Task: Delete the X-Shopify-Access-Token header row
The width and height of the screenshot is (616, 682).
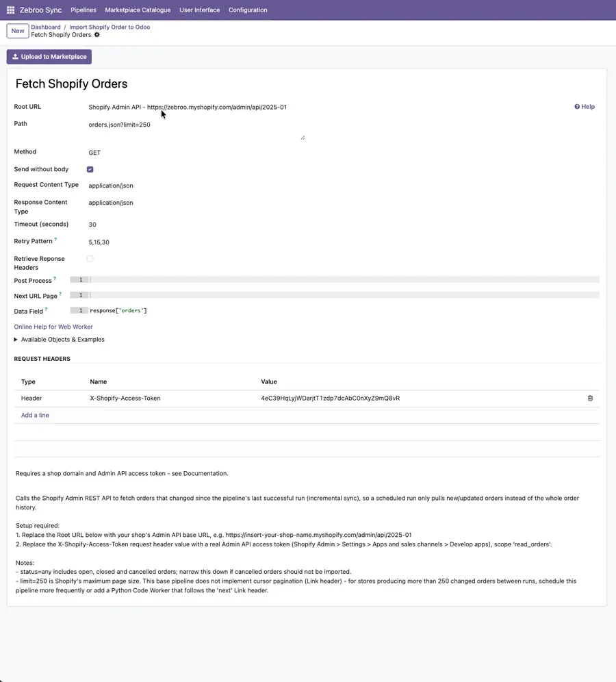Action: (x=590, y=398)
